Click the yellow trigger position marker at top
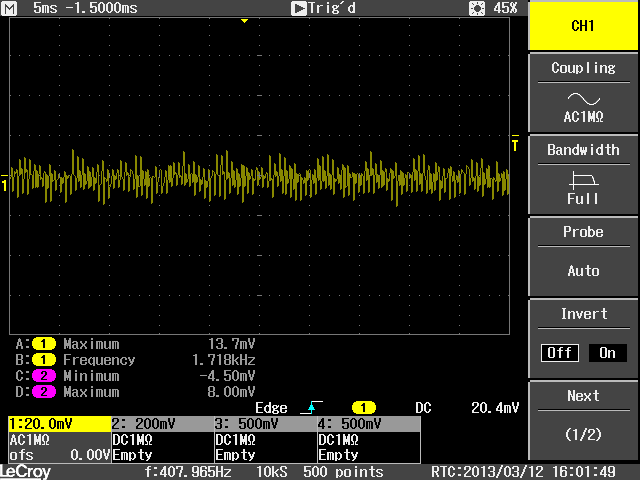The width and height of the screenshot is (640, 480). [244, 21]
